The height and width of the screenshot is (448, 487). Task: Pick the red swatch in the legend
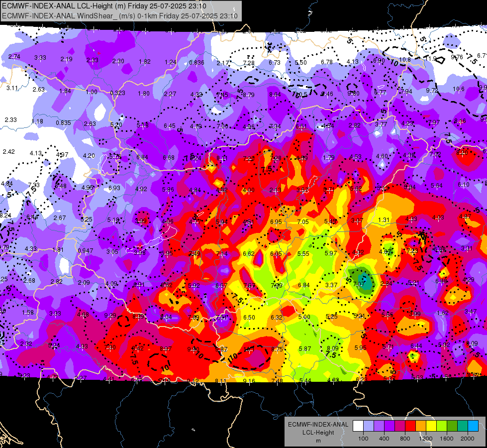[410, 426]
